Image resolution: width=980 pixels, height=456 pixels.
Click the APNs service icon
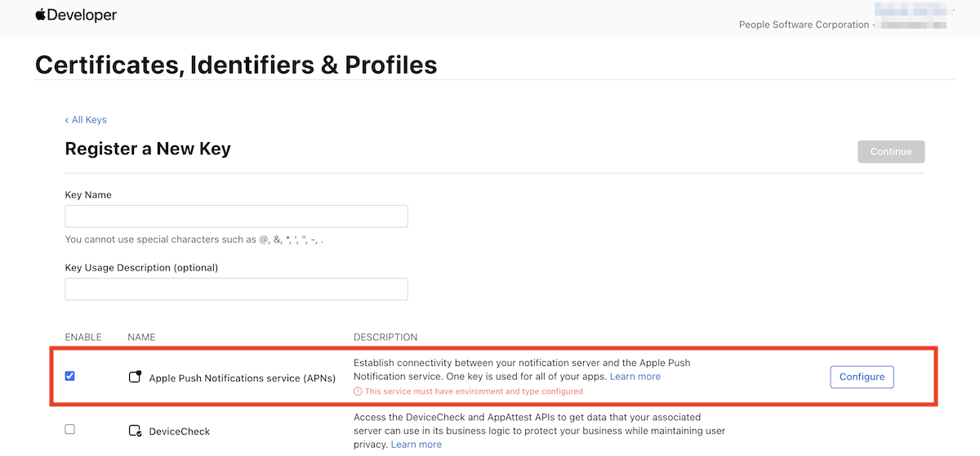136,377
